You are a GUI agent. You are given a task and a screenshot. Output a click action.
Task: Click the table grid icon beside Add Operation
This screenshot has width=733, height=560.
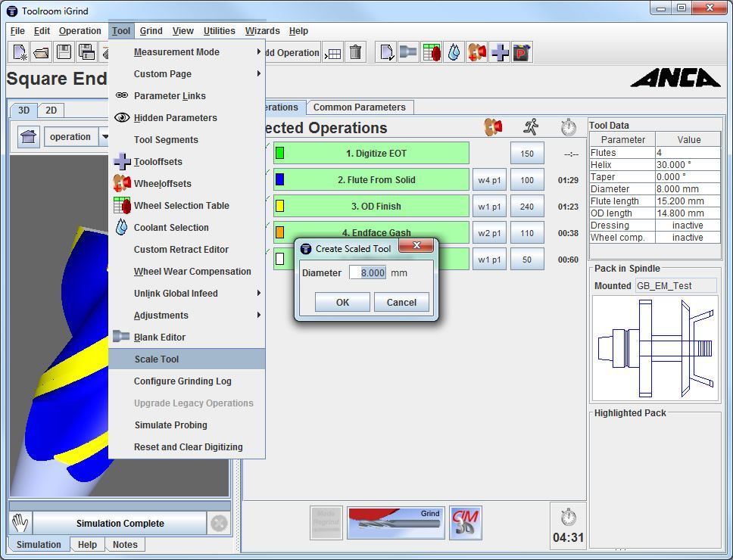point(333,53)
